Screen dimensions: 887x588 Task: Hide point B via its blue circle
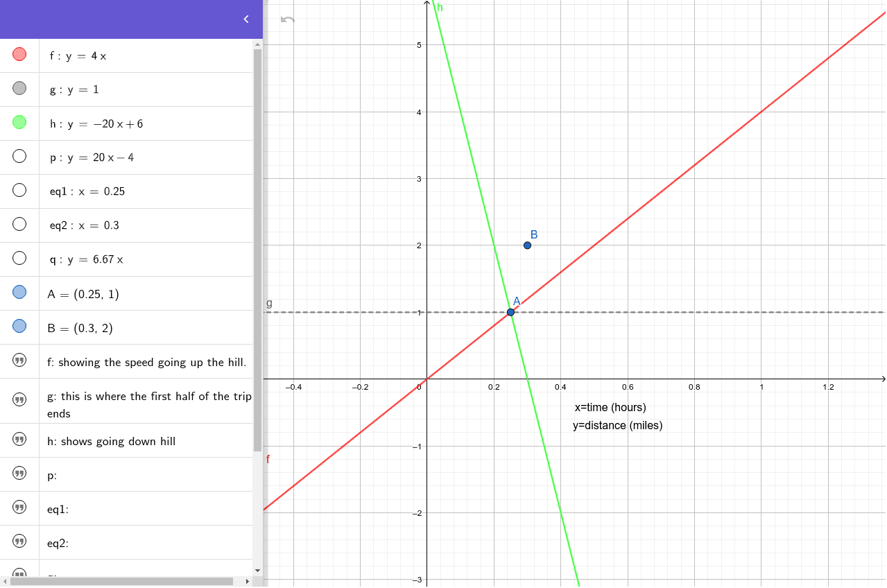[x=19, y=325]
